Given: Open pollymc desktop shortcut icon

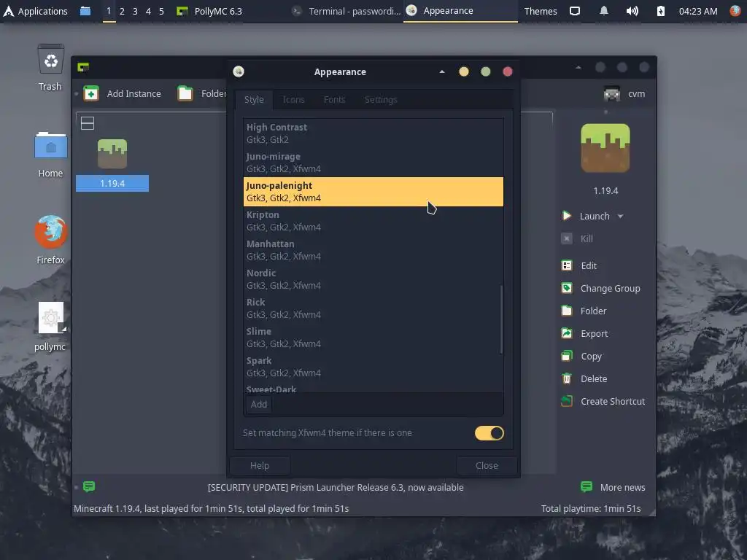Looking at the screenshot, I should pyautogui.click(x=51, y=318).
